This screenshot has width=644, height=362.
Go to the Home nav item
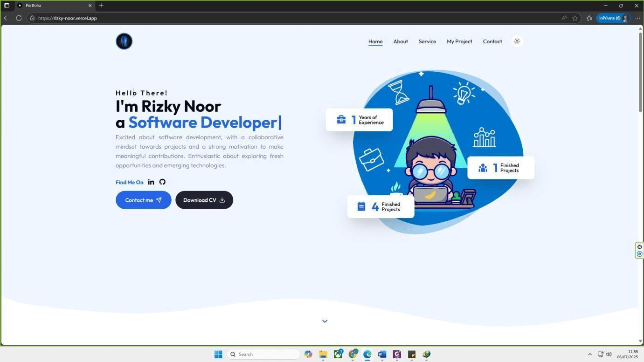click(375, 41)
